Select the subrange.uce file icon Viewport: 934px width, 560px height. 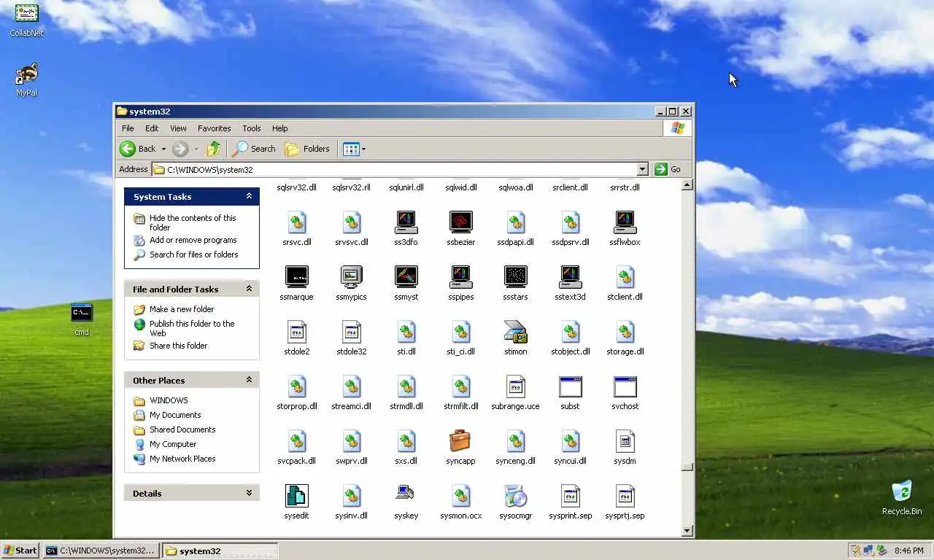(515, 386)
